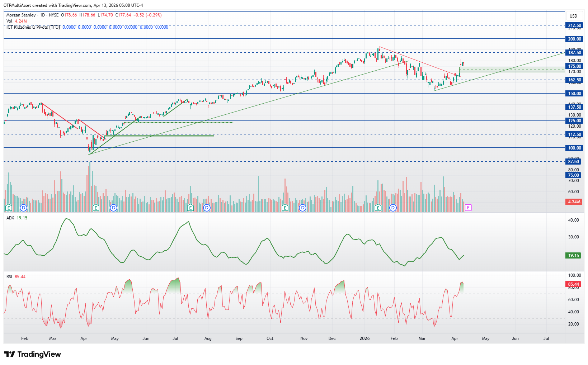Select the high value H178.66

click(87, 15)
